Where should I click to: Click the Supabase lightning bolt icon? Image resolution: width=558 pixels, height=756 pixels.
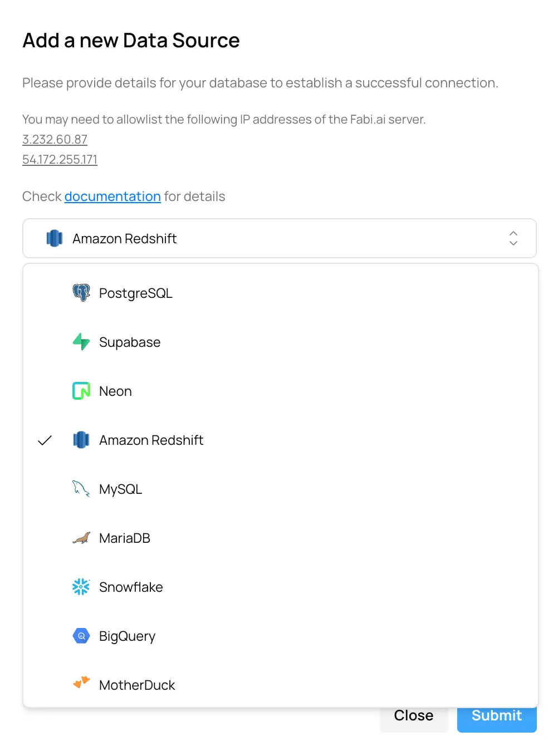click(x=81, y=342)
